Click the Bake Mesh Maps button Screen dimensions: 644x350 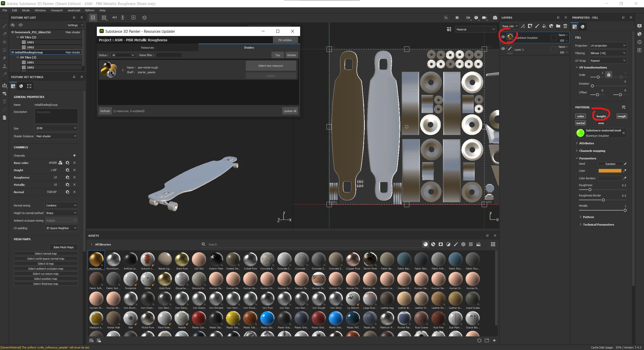pos(63,247)
